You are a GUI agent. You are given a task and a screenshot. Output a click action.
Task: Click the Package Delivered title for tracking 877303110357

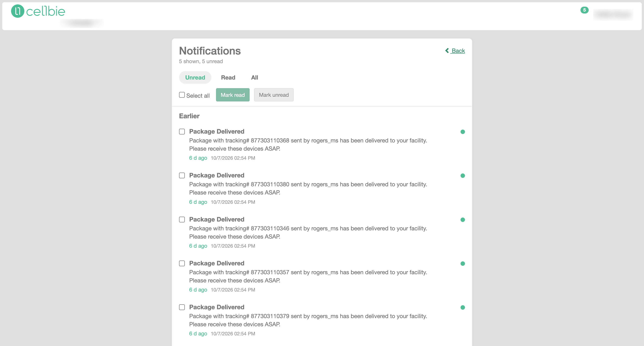[x=216, y=263]
